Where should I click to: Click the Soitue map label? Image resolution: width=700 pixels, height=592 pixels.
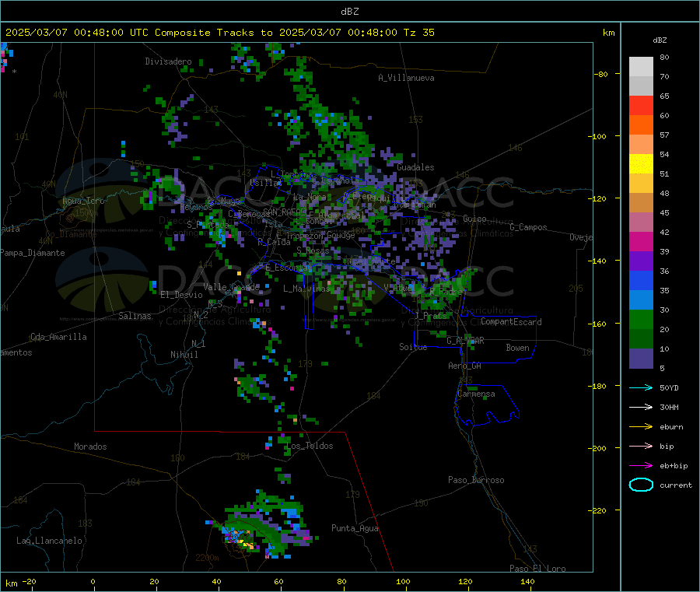413,347
